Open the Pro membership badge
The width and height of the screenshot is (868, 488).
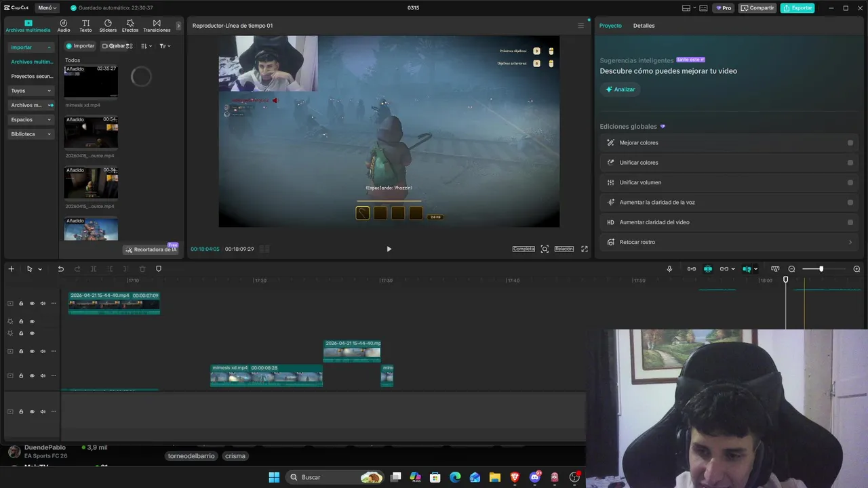724,8
